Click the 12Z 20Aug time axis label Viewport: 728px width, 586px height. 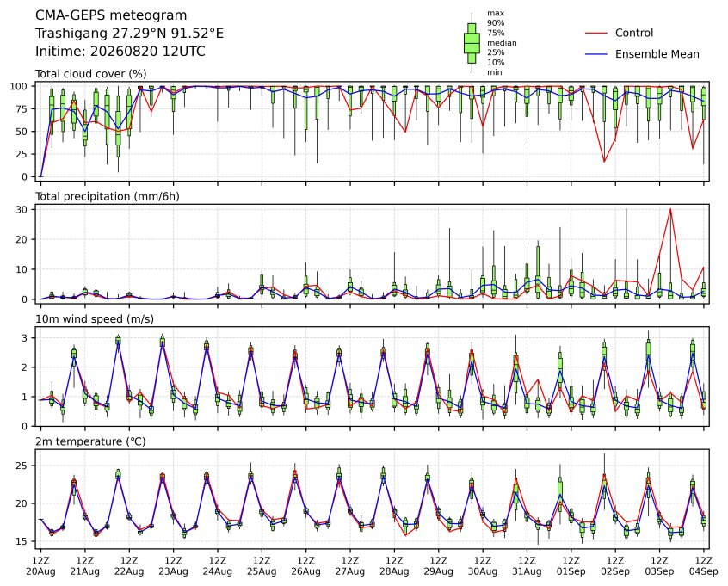[x=40, y=566]
